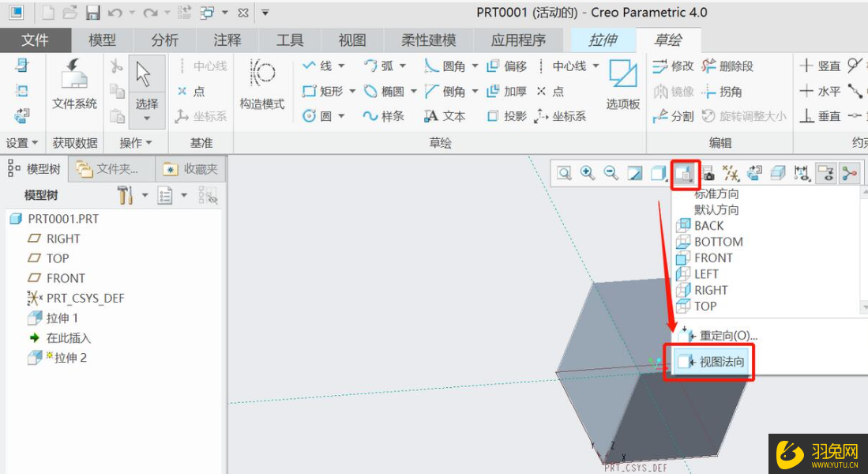This screenshot has width=868, height=474.
Task: Select the TOP datum plane tree item
Action: click(x=49, y=258)
